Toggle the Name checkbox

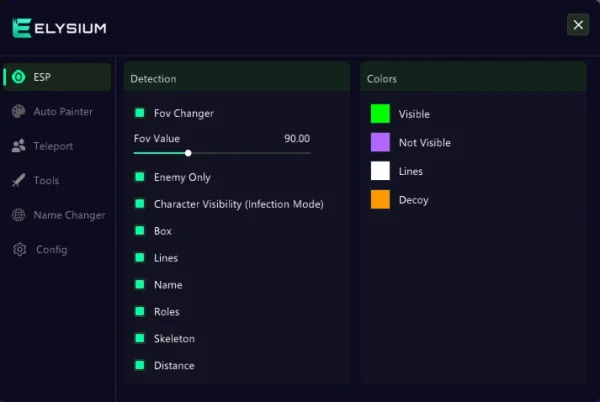coord(140,284)
